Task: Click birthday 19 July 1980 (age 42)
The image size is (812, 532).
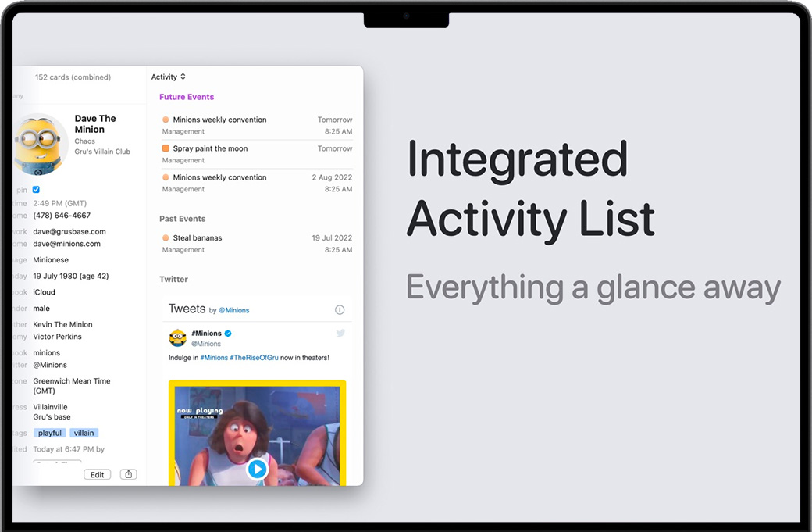Action: (x=71, y=276)
